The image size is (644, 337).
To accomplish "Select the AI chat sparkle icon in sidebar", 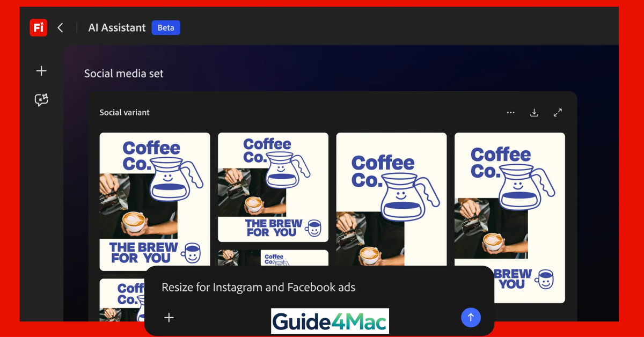I will [x=41, y=100].
